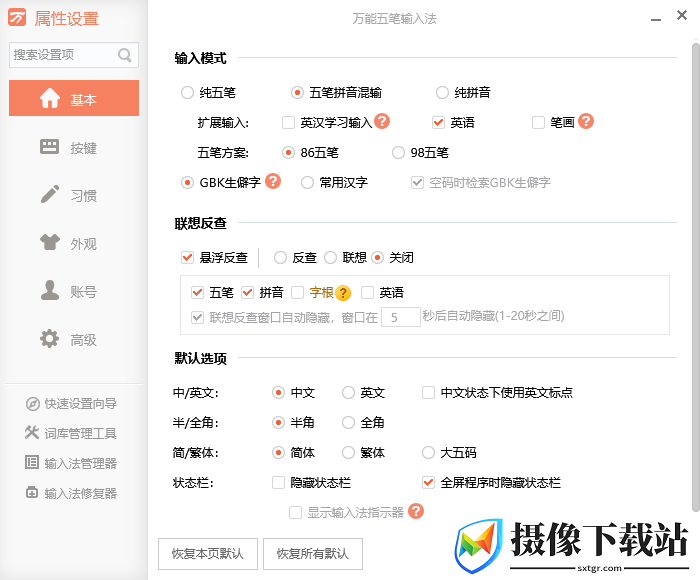Click yellow help icon next to 字根
700x580 pixels.
point(343,293)
